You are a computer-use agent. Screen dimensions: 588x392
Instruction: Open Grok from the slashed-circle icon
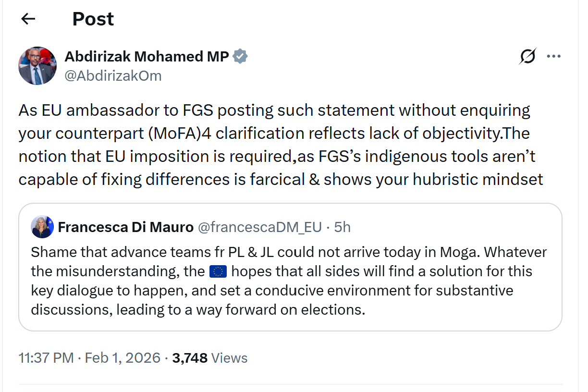tap(527, 57)
